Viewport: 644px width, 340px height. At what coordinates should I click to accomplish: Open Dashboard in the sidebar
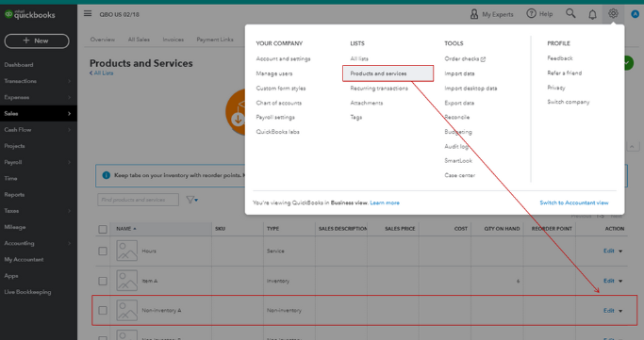click(19, 65)
